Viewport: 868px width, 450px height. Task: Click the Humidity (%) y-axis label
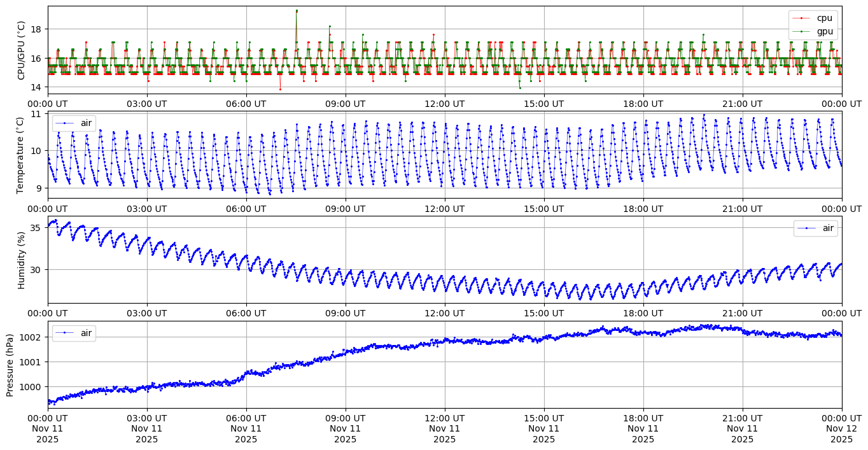point(21,260)
